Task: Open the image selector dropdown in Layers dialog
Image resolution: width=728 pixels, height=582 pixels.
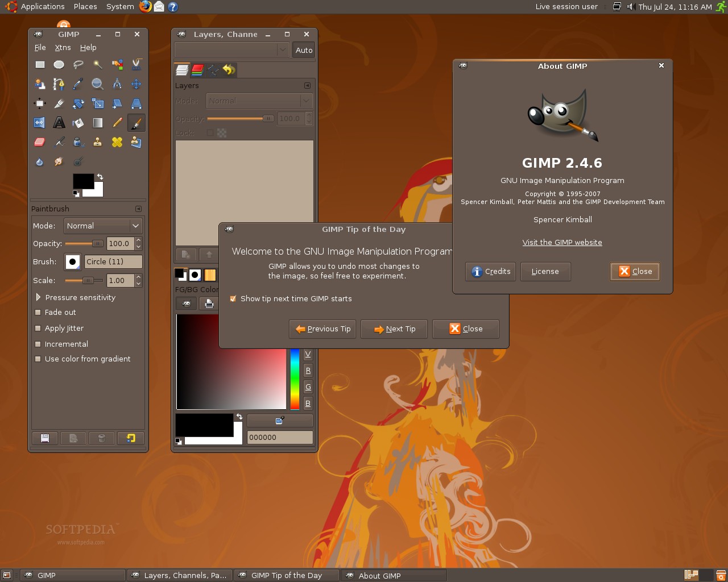Action: pos(232,50)
